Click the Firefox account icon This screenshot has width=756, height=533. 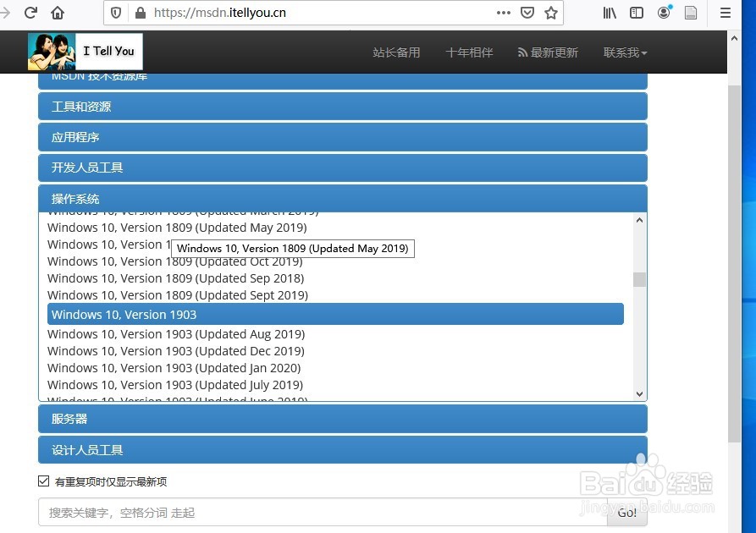(664, 13)
